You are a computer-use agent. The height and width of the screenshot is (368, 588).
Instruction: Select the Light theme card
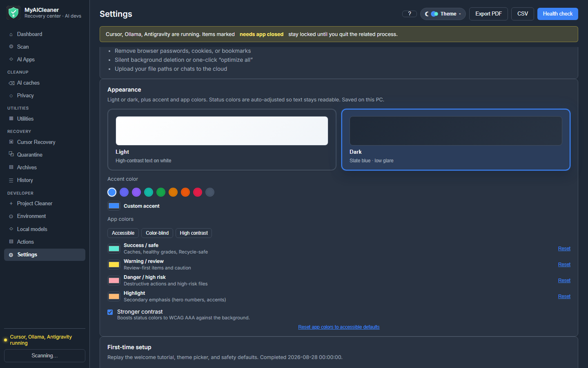point(222,139)
